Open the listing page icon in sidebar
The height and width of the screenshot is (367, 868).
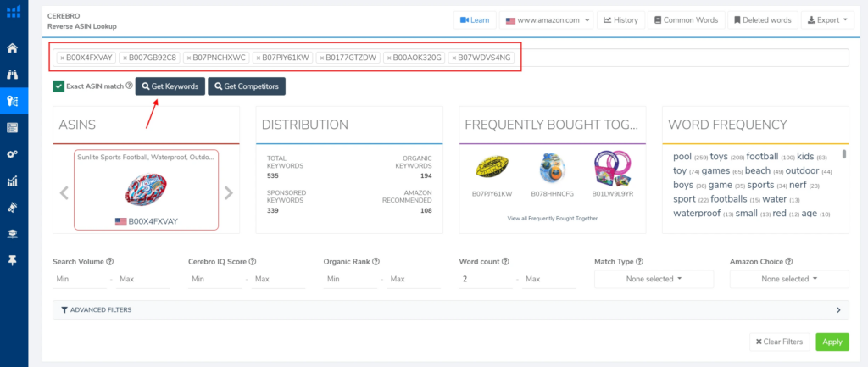click(12, 127)
